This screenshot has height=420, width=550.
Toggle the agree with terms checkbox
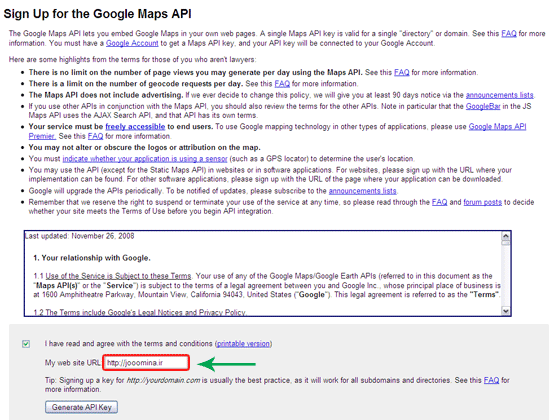pos(26,344)
